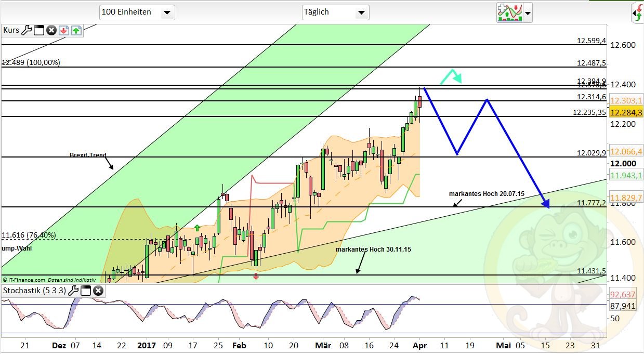This screenshot has width=644, height=354.
Task: Click the window icon in the Kurs toolbar
Action: 38,30
